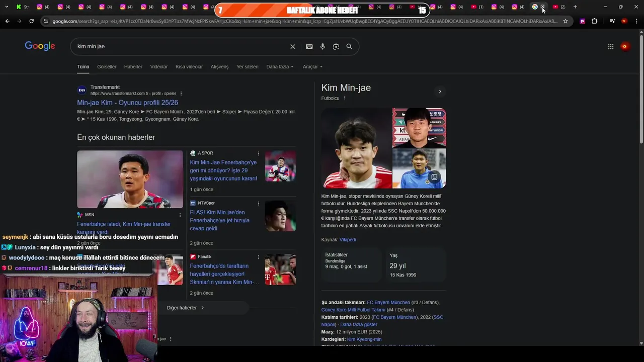Open options dots for Transfermarkt result

[x=181, y=94]
